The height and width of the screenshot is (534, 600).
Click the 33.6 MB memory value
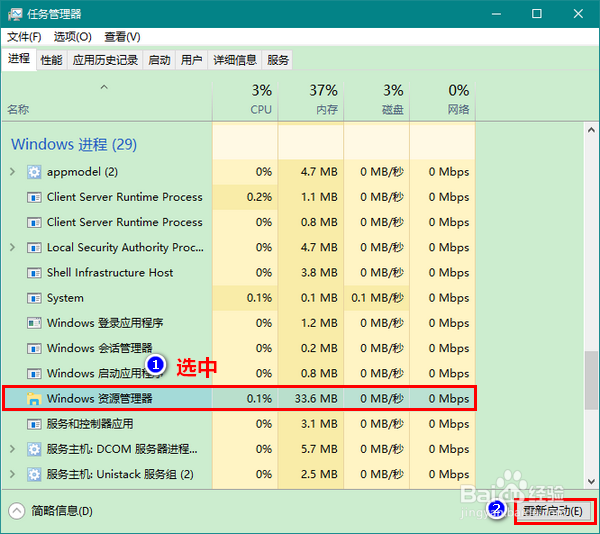[x=316, y=399]
